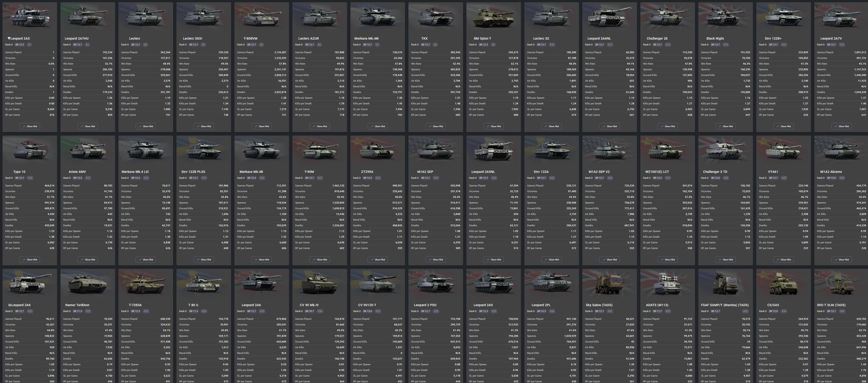
Task: Show plot for Ariete AMV
Action: pos(87,260)
